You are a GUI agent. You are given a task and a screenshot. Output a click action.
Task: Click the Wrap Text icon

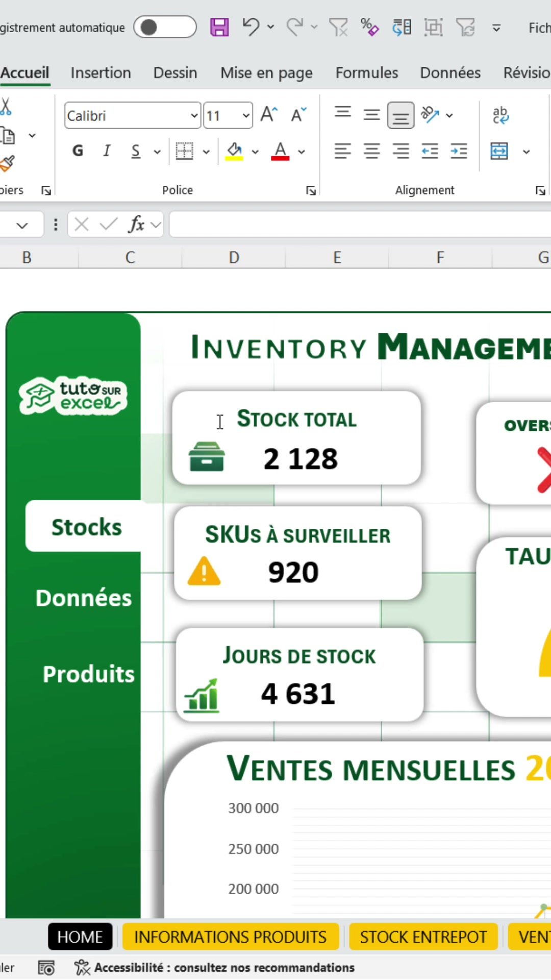[500, 115]
